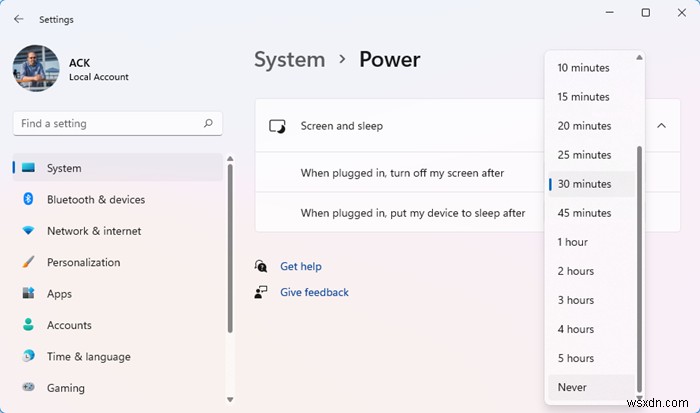
Task: Click the search magnifier icon
Action: pyautogui.click(x=208, y=124)
